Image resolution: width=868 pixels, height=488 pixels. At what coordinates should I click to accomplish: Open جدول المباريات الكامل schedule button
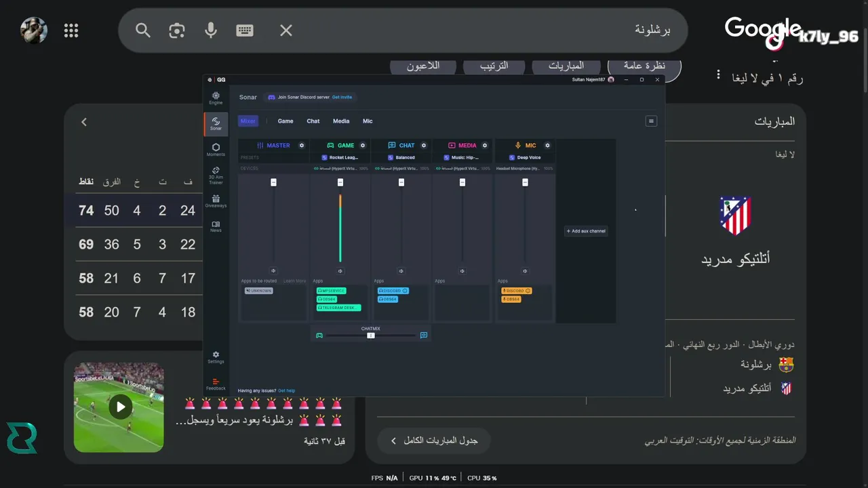click(434, 441)
